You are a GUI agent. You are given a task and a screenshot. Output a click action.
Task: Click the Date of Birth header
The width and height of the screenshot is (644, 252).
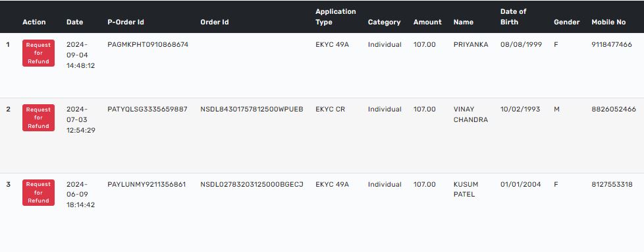[514, 17]
